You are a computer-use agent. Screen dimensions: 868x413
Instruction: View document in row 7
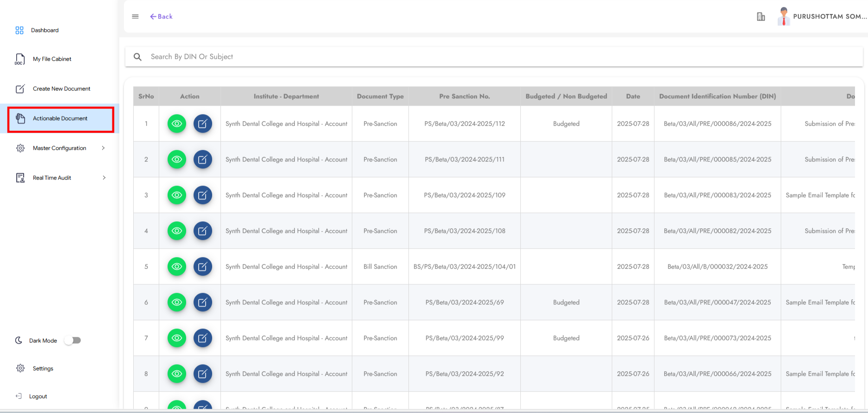(x=176, y=338)
